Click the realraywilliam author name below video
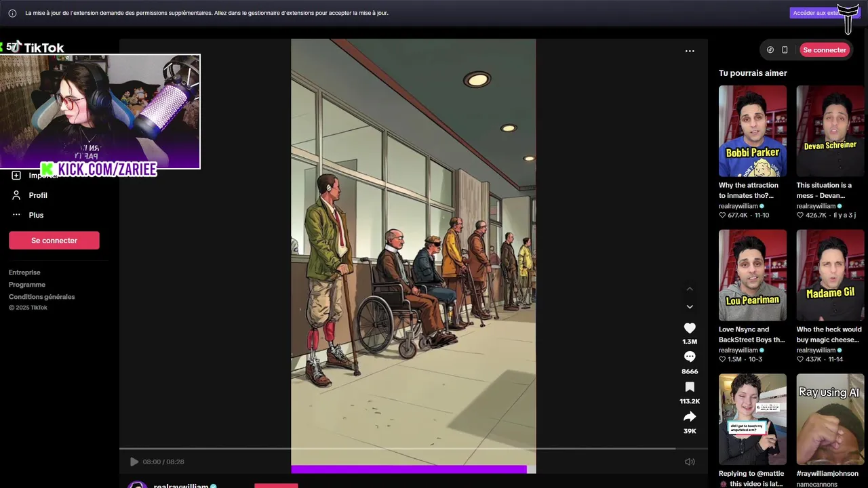This screenshot has height=488, width=868. (x=180, y=485)
